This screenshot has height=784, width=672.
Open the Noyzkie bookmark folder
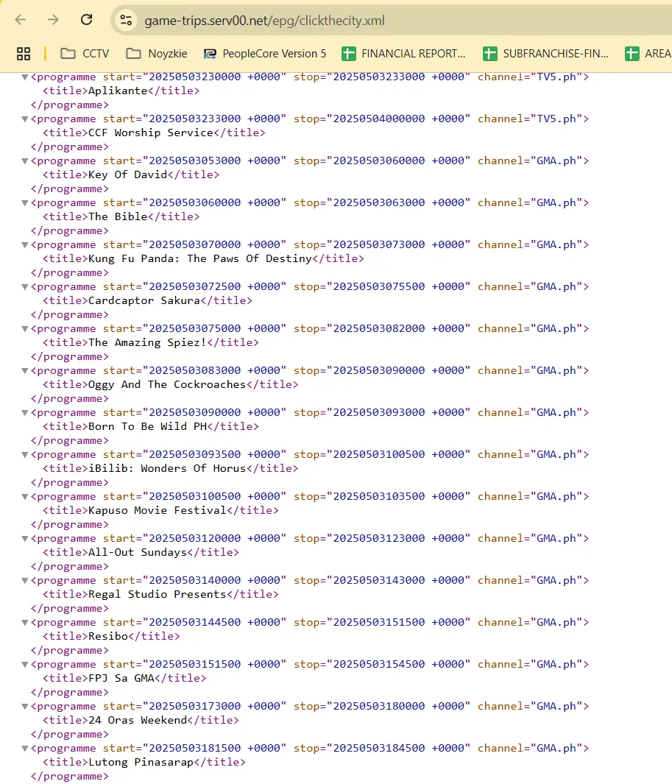pyautogui.click(x=157, y=54)
